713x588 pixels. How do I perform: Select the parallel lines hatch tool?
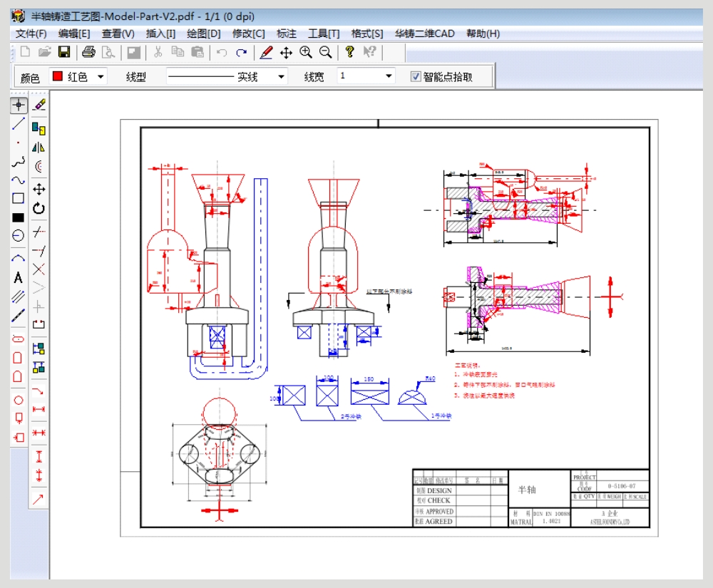19,296
